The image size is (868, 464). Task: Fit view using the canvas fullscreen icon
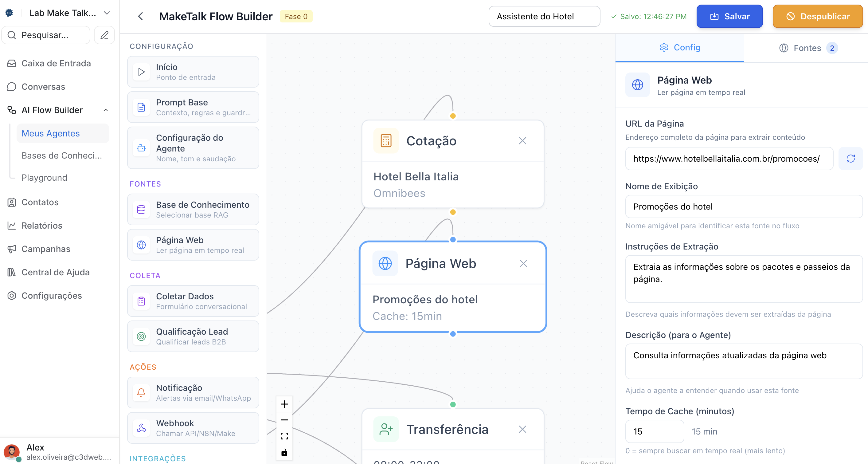click(x=284, y=436)
